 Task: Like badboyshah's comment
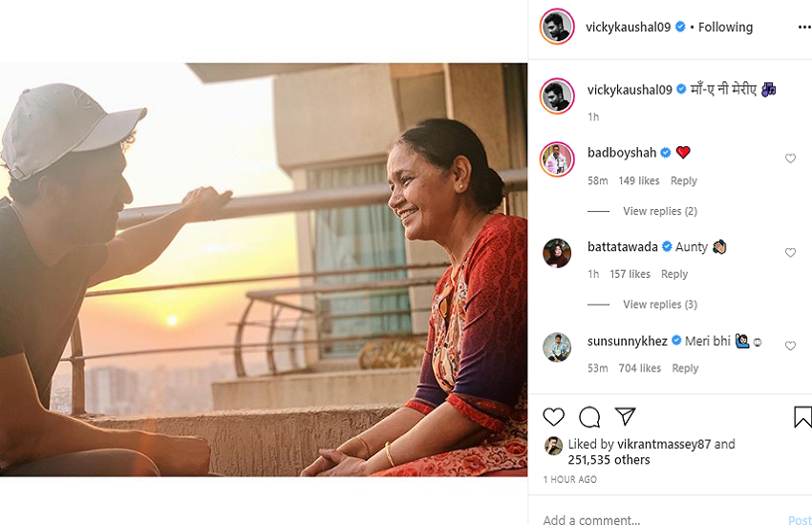[790, 158]
